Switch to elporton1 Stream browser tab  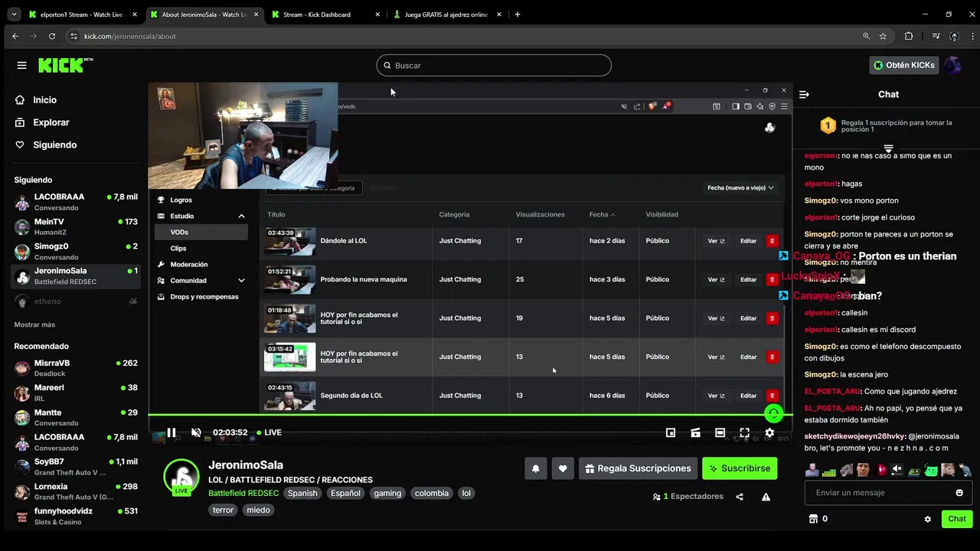click(80, 15)
